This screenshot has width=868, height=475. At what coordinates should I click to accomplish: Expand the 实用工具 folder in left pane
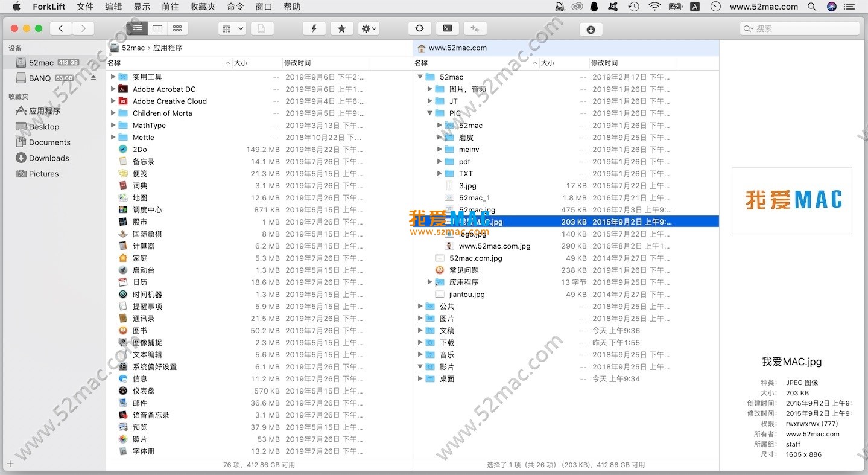click(x=113, y=77)
